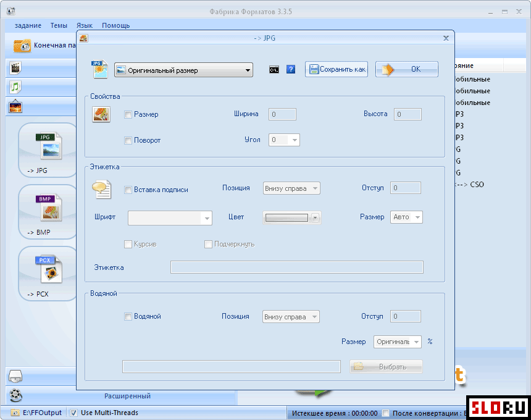
Task: Open watermark Размер dropdown Оригинальный
Action: point(398,342)
